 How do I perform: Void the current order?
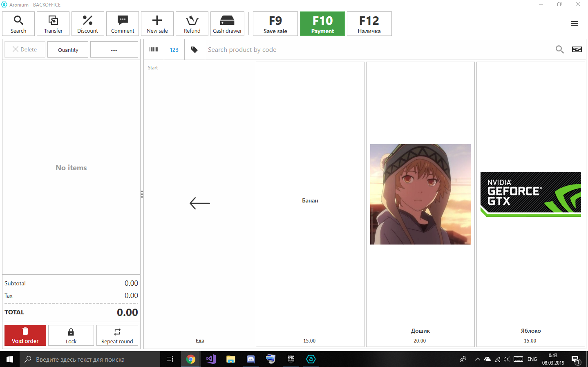tap(25, 336)
